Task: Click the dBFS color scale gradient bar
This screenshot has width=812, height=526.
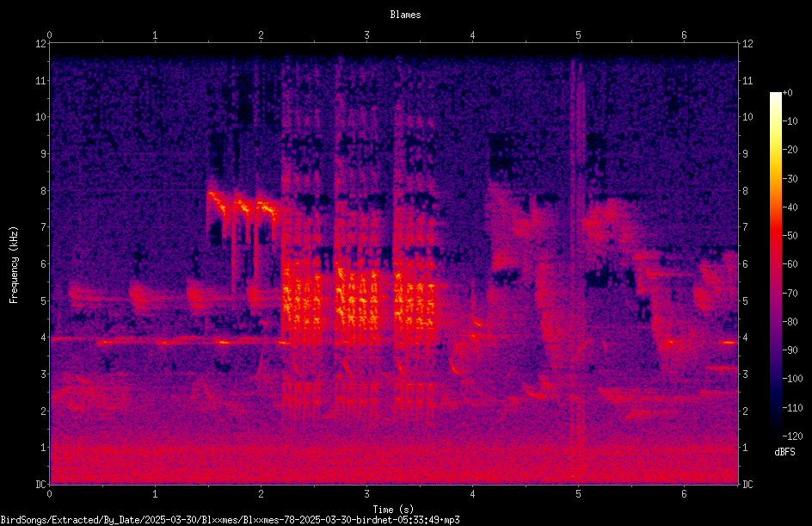Action: click(775, 263)
